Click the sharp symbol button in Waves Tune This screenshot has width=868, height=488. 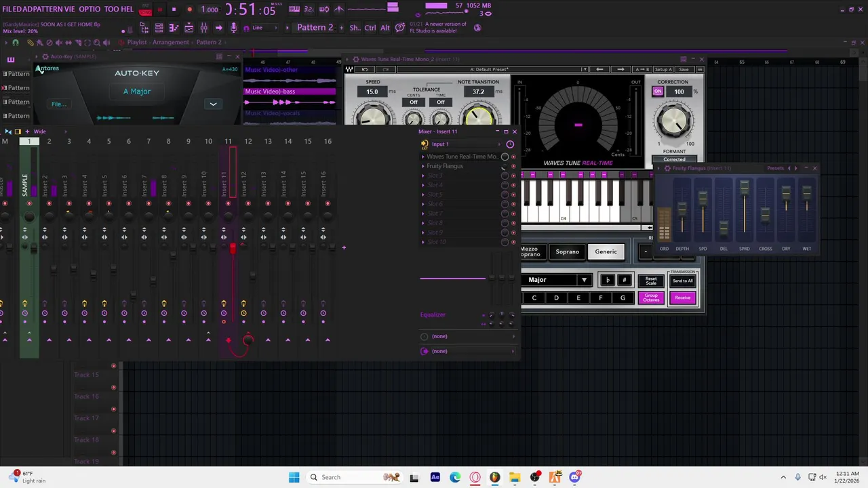pos(625,280)
